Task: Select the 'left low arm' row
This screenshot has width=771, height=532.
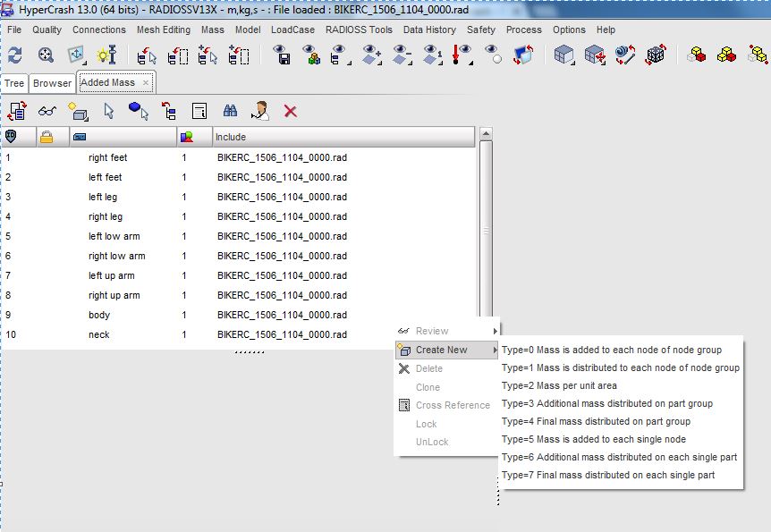Action: (239, 236)
